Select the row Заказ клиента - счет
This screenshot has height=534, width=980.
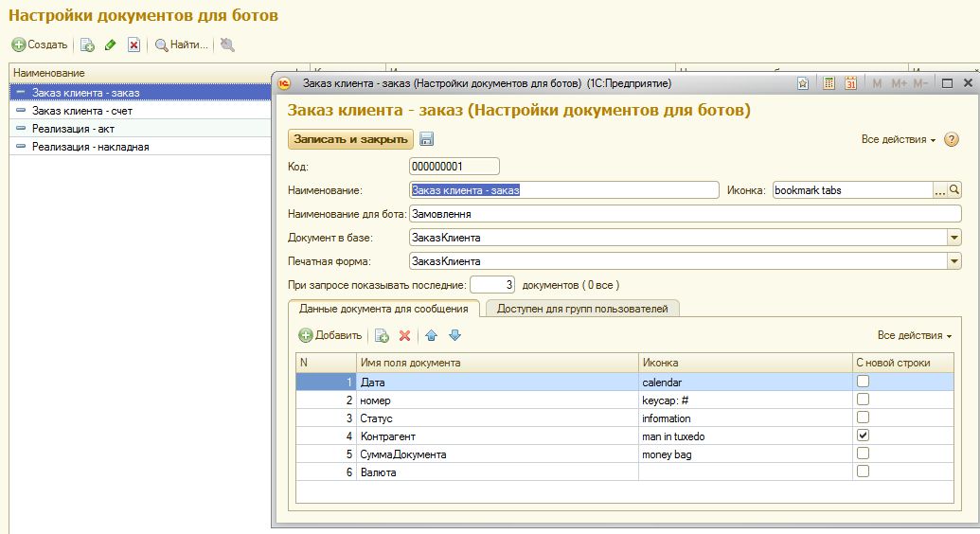click(141, 111)
